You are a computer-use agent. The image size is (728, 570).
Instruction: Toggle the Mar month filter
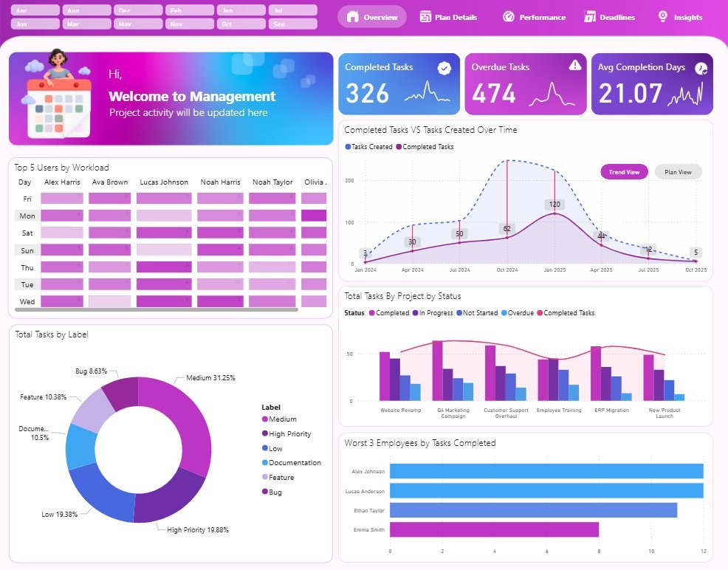87,24
